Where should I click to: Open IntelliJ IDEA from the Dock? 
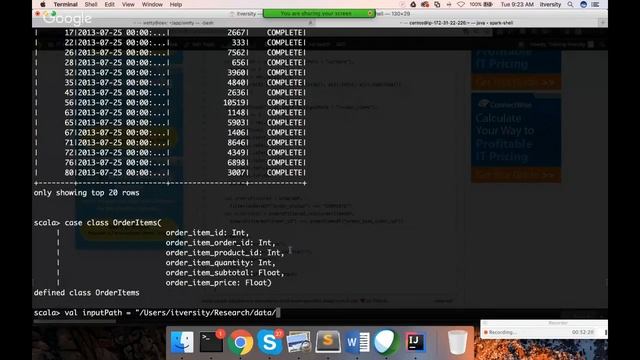[415, 342]
